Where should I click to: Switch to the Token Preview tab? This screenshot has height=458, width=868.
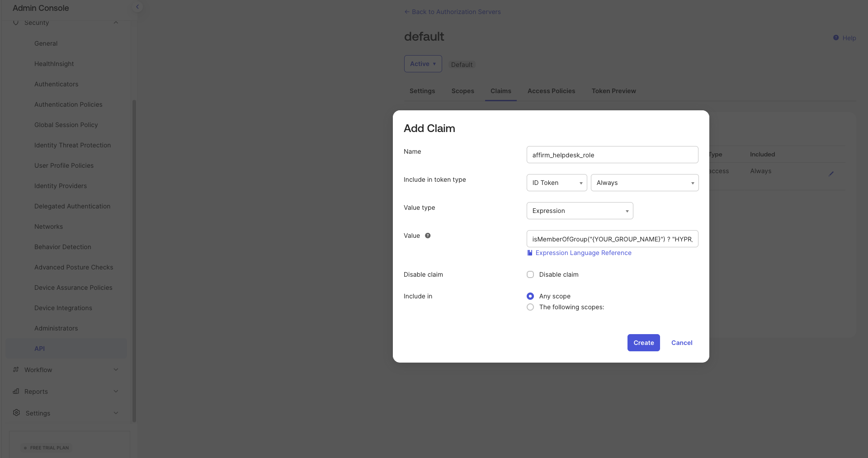(613, 91)
